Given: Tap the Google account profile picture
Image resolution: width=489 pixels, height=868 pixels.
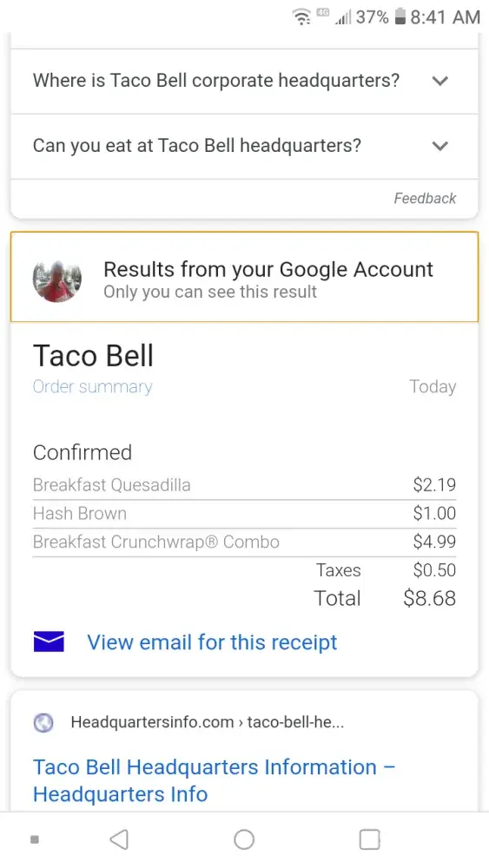Looking at the screenshot, I should click(57, 279).
